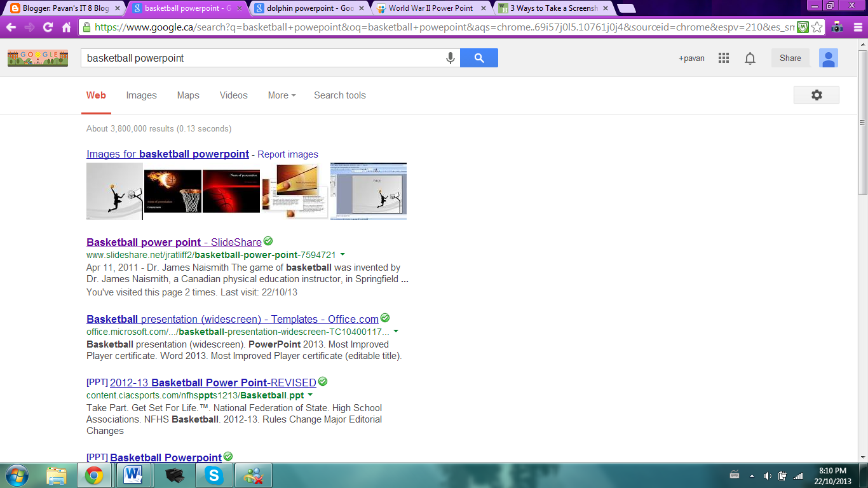Click green safety checkmark beside Office.com result
Viewport: 868px width, 488px height.
(x=385, y=318)
